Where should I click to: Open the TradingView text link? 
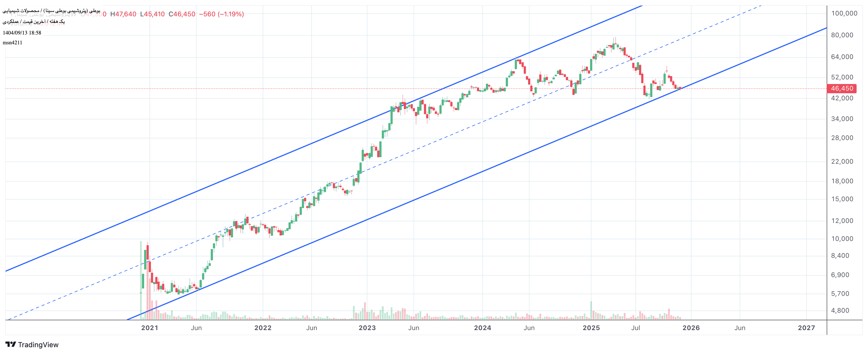pos(38,344)
